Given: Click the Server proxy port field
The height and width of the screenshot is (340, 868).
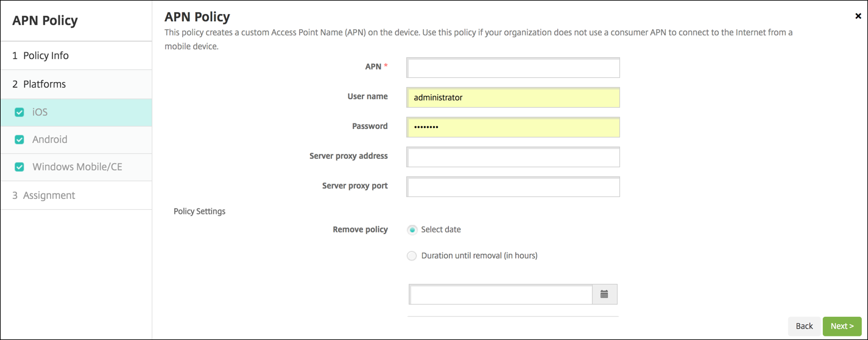Looking at the screenshot, I should click(513, 187).
